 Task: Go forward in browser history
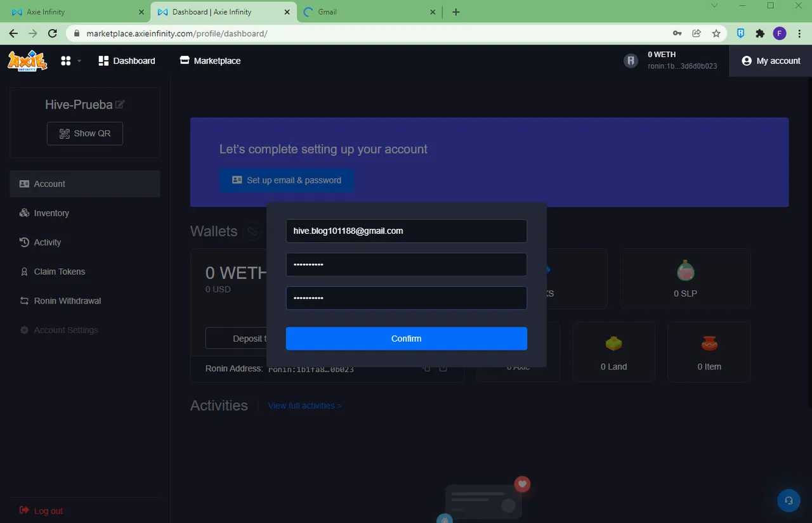pyautogui.click(x=33, y=34)
